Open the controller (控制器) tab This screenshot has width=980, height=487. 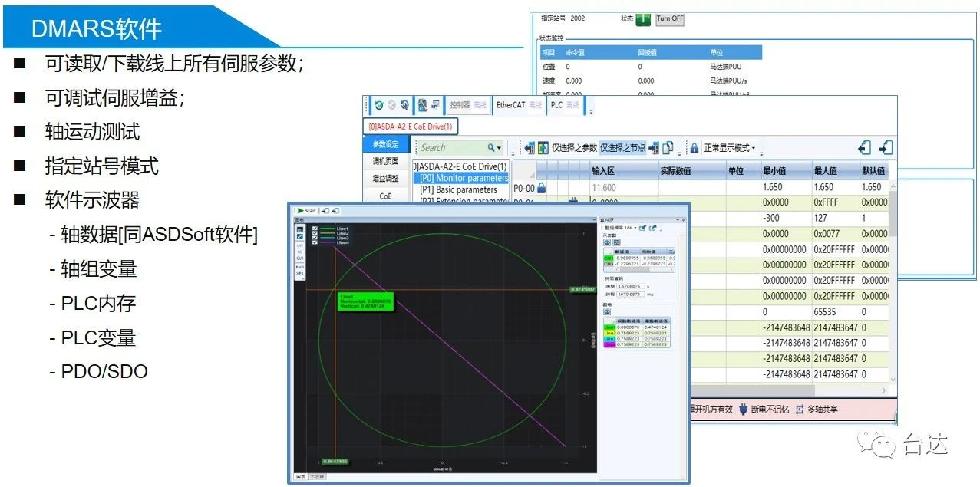468,106
